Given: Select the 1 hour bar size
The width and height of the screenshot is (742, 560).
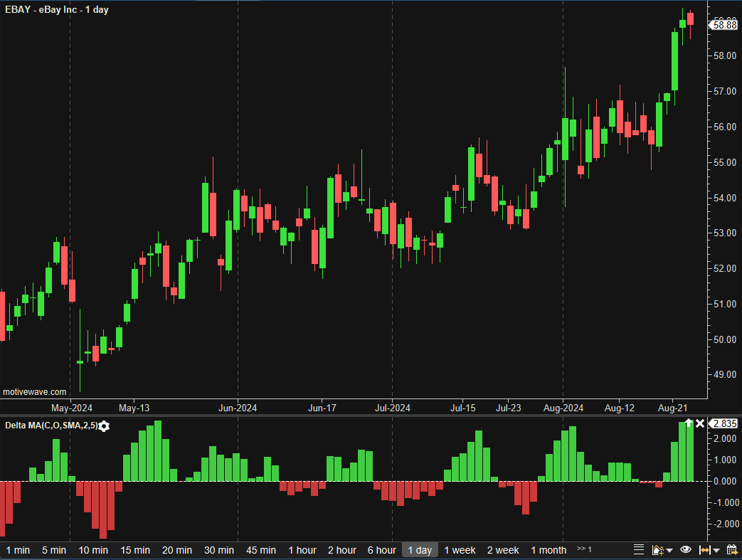Looking at the screenshot, I should 302,550.
